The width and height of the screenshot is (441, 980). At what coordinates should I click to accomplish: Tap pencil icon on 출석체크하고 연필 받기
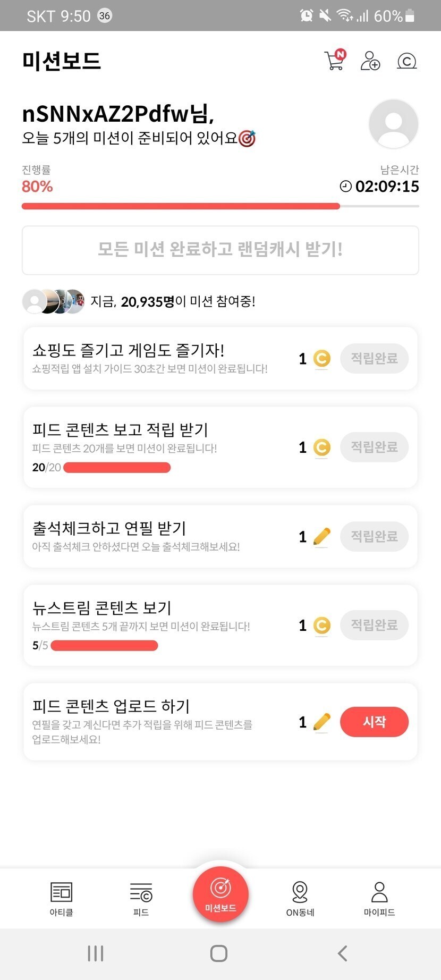coord(321,537)
